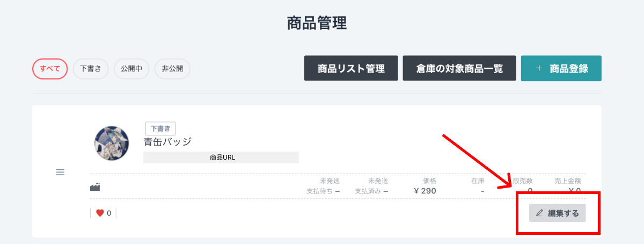Select the すべて filter
The height and width of the screenshot is (244, 644).
[x=50, y=69]
